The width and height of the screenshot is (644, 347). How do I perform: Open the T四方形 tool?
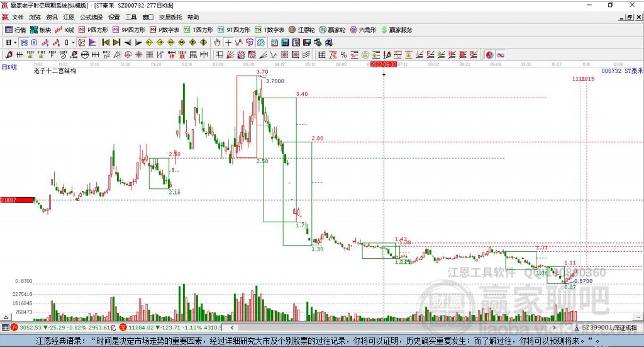[198, 30]
